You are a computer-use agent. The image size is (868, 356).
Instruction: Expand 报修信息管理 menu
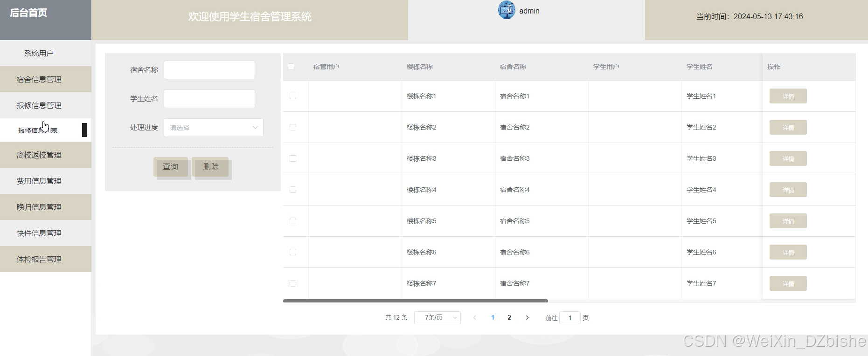(x=46, y=105)
